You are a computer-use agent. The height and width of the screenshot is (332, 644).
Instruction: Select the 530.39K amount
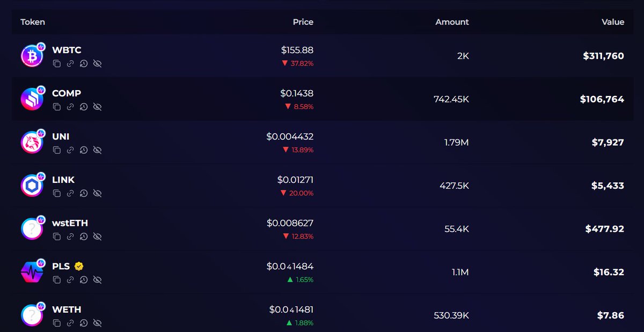click(451, 315)
